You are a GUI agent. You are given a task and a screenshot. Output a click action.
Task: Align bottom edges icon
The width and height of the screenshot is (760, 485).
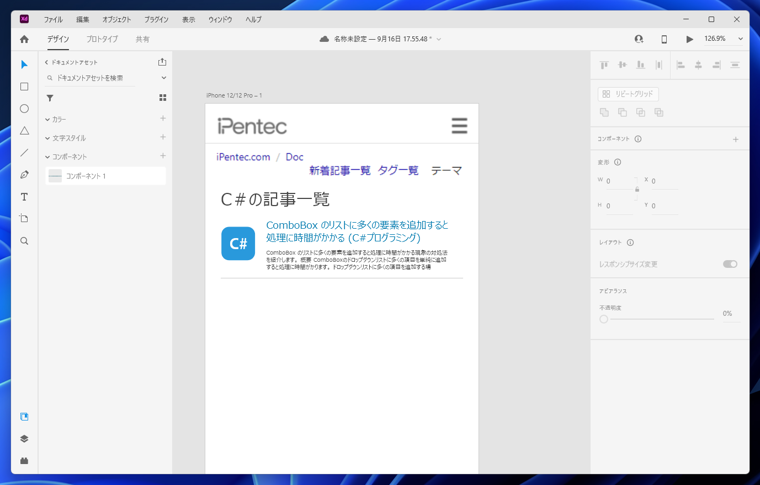click(640, 65)
